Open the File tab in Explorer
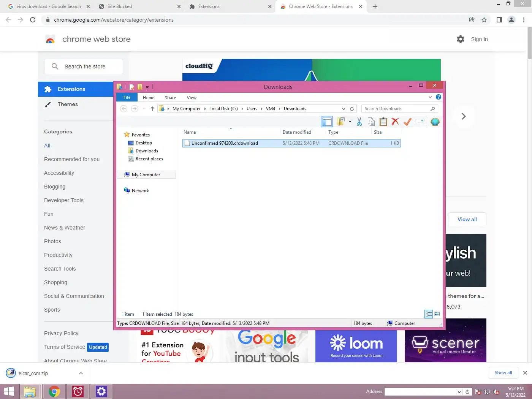532x399 pixels. click(127, 98)
